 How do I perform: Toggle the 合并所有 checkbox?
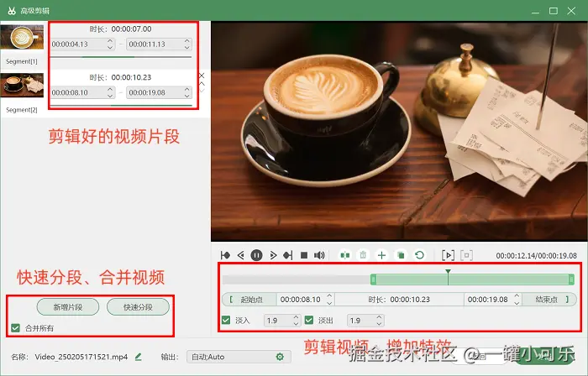coord(15,328)
